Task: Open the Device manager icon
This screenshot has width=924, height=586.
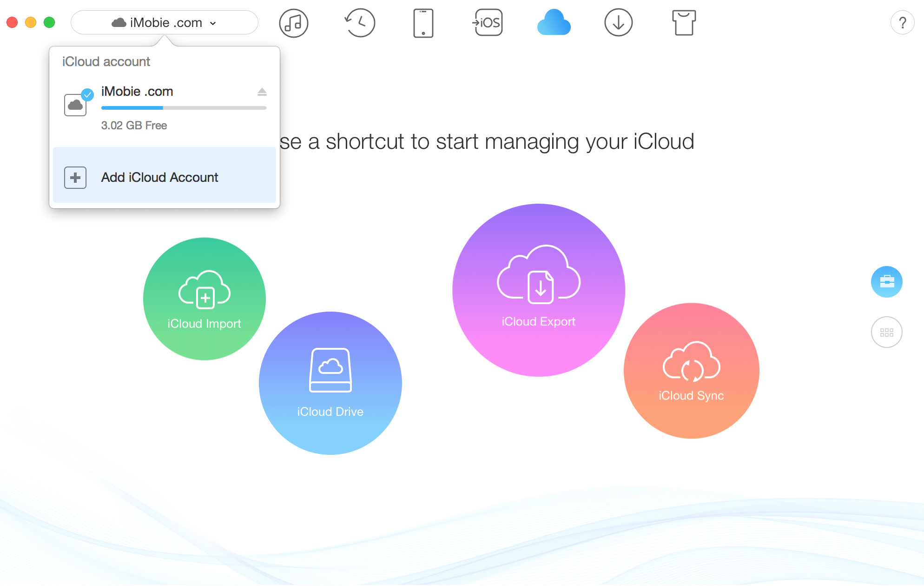Action: (423, 22)
